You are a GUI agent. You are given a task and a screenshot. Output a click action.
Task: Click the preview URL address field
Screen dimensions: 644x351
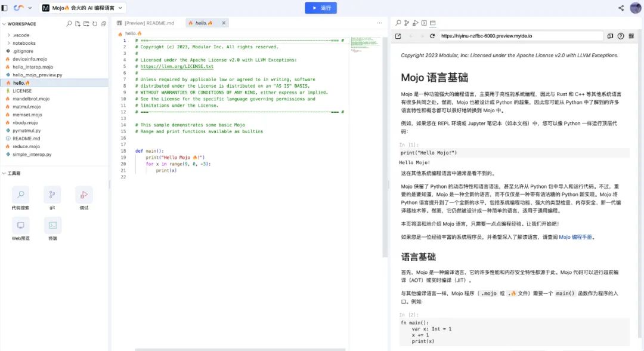point(521,36)
